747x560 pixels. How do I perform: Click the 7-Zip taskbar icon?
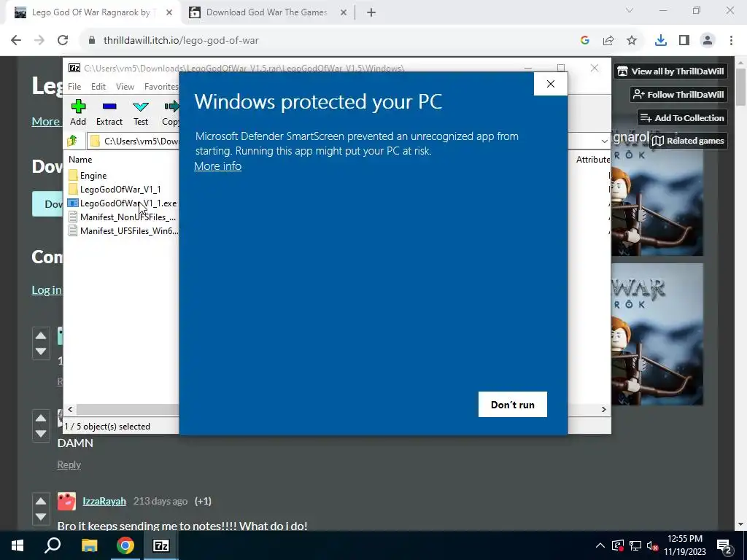(161, 545)
